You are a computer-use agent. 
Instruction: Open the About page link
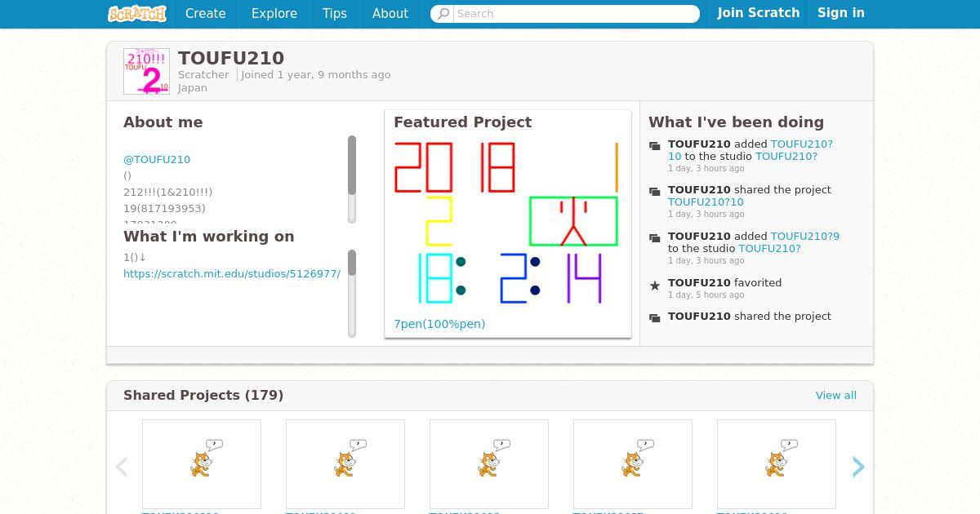point(390,14)
